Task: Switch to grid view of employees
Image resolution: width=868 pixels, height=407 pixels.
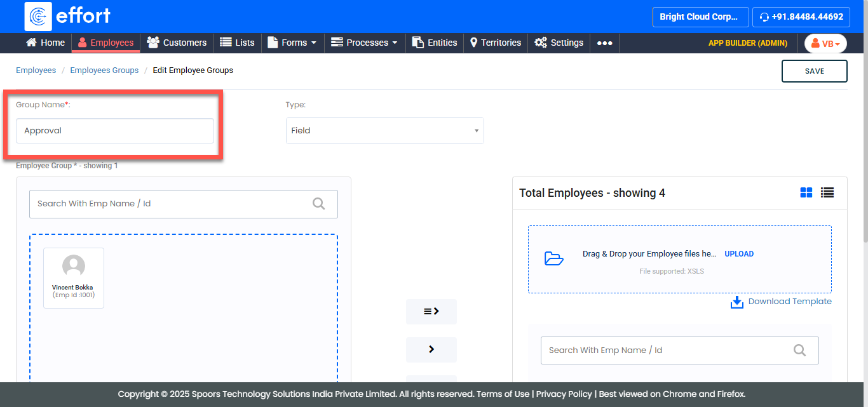Action: click(806, 192)
